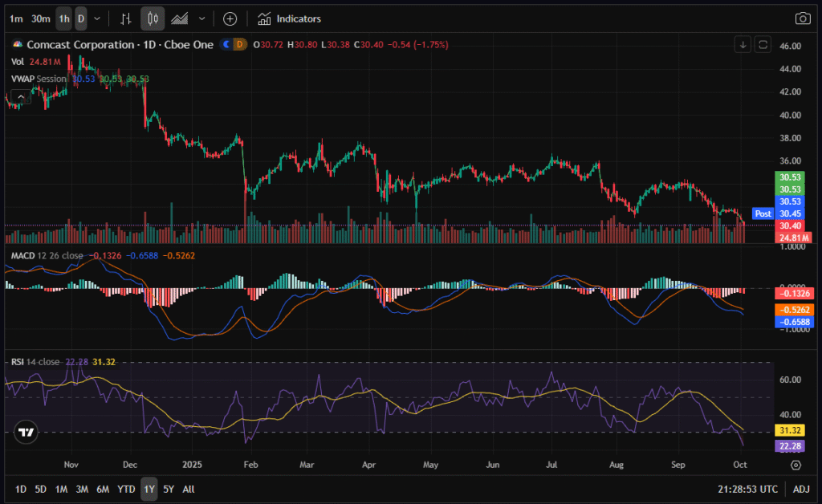Toggle the moon extended-hours session indicator
822x504 pixels.
[x=227, y=45]
